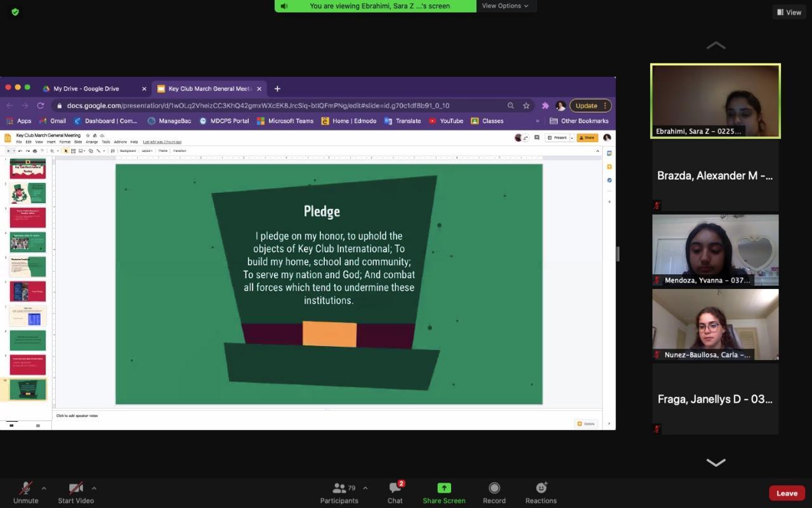Viewport: 812px width, 508px height.
Task: Select the cursor tool in toolbar
Action: tap(66, 151)
